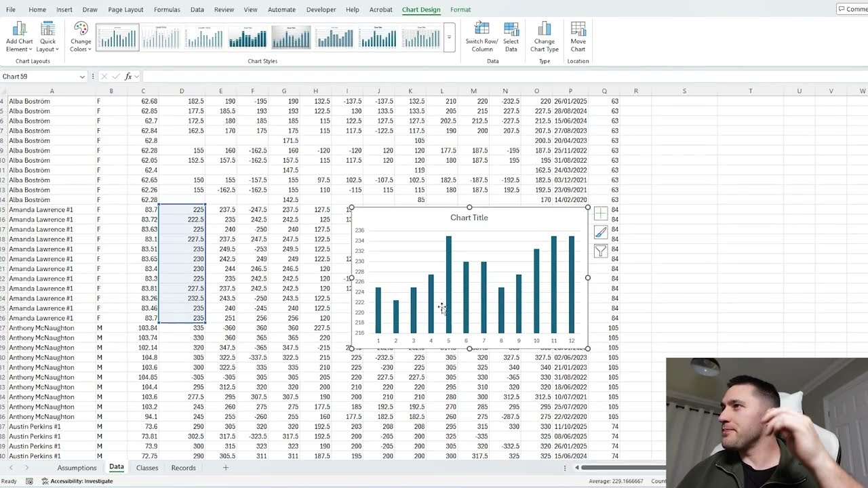This screenshot has height=488, width=868.
Task: Open the Assumptions sheet tab
Action: tap(77, 468)
